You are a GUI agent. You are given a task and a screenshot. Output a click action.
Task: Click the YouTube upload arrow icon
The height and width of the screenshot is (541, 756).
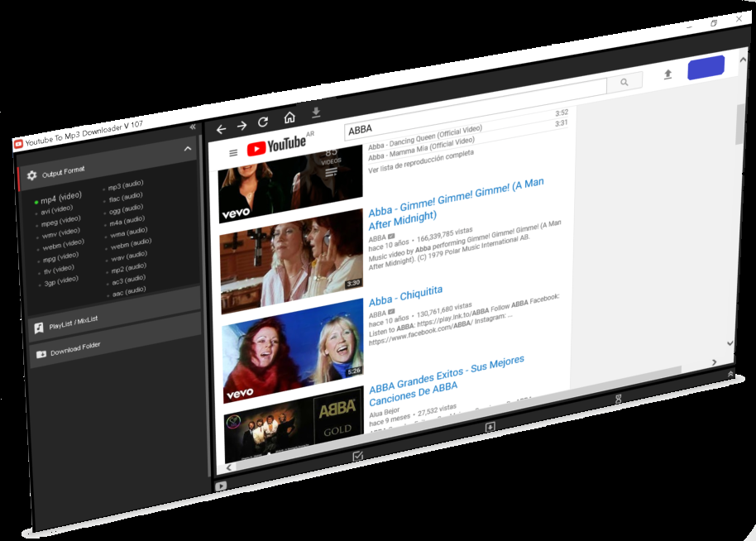667,74
